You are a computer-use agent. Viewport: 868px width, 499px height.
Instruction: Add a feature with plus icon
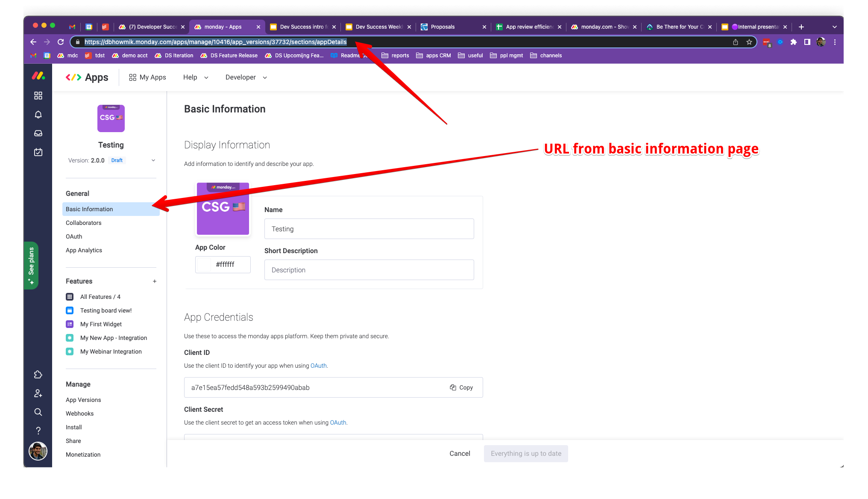coord(155,281)
